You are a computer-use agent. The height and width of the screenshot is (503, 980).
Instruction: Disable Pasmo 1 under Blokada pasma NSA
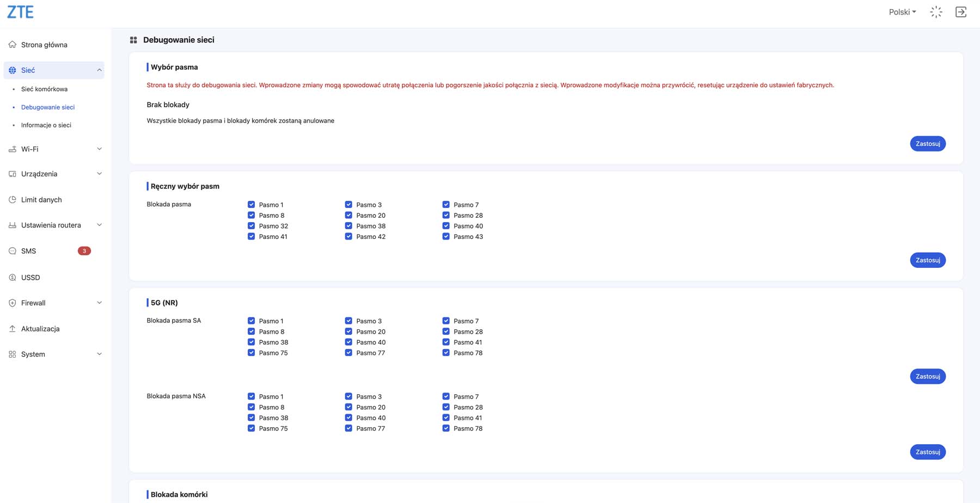251,396
